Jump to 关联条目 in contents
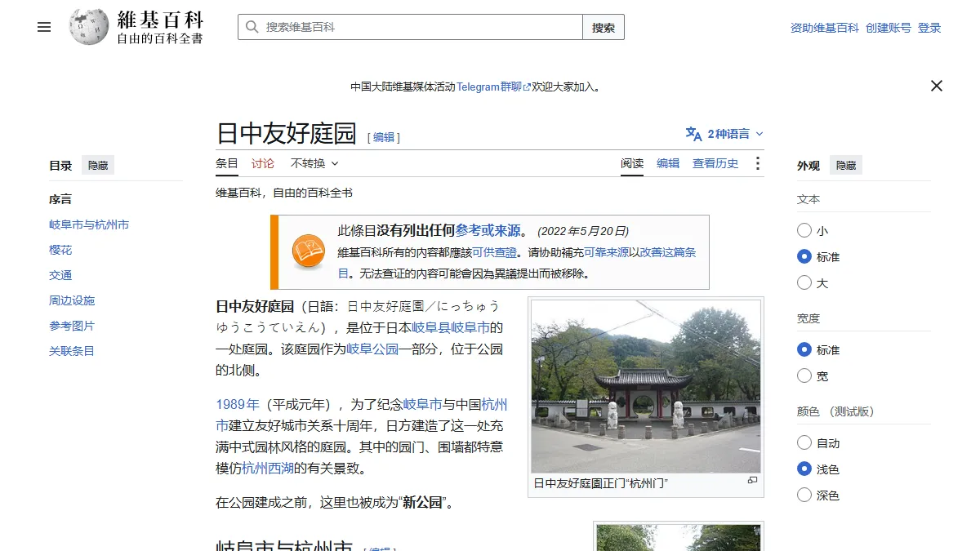 coord(72,351)
